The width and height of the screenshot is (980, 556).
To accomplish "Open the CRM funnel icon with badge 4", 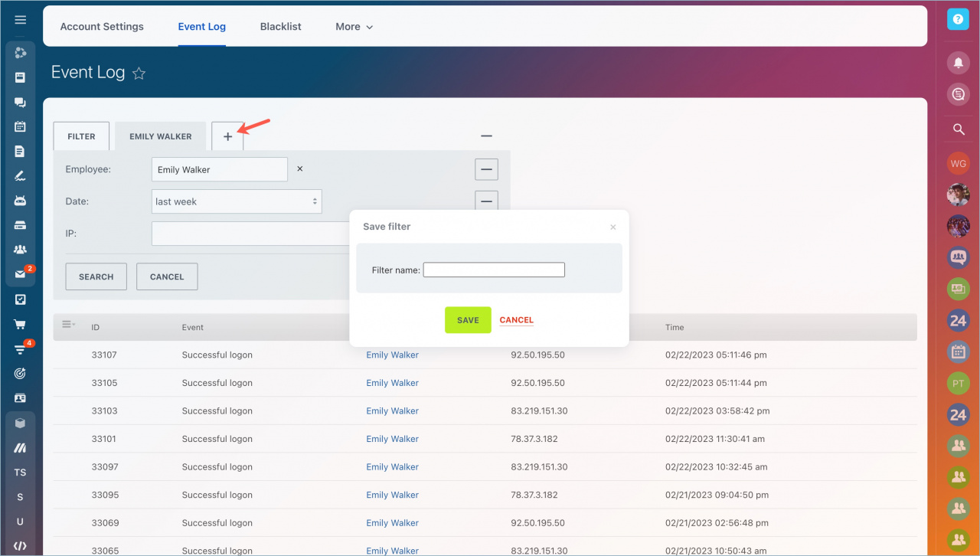I will point(21,349).
